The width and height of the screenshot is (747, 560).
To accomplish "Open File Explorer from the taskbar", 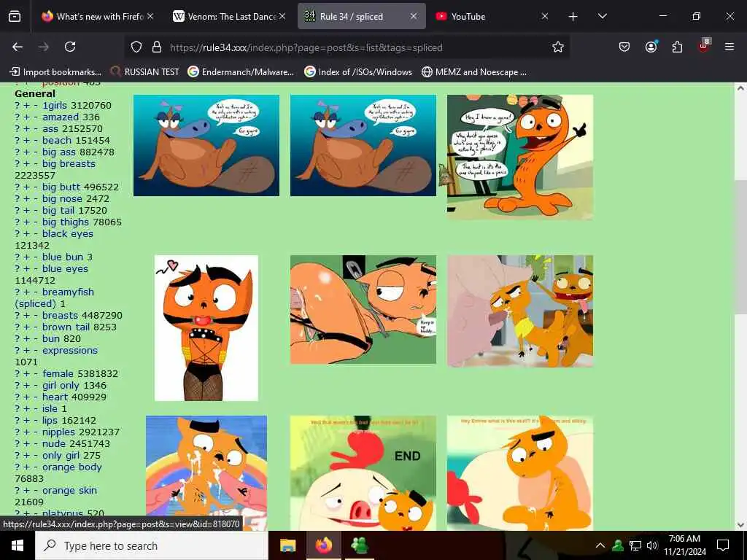I will [x=287, y=545].
